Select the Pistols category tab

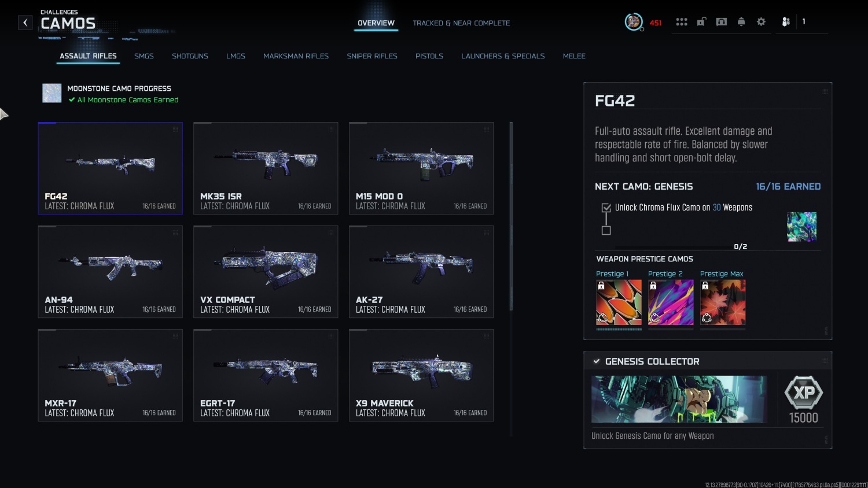pos(429,56)
